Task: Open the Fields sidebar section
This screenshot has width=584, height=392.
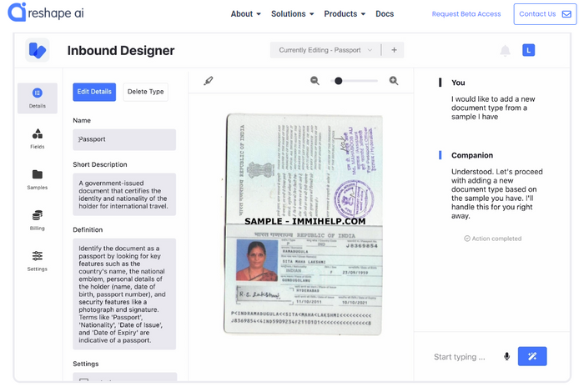Action: (x=38, y=138)
